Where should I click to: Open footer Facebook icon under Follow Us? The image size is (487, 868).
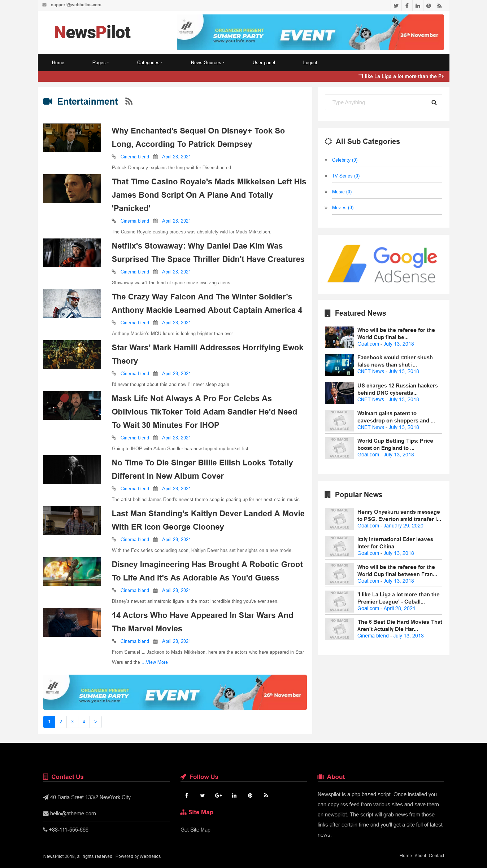pos(187,795)
